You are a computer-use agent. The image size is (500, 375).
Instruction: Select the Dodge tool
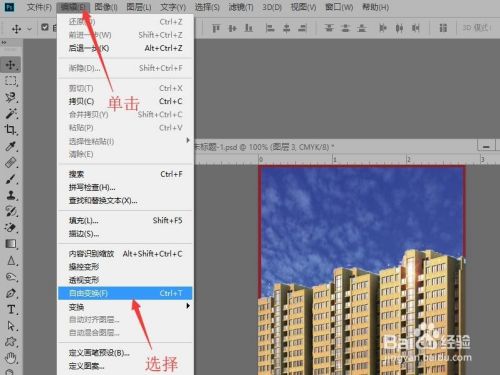coord(11,277)
